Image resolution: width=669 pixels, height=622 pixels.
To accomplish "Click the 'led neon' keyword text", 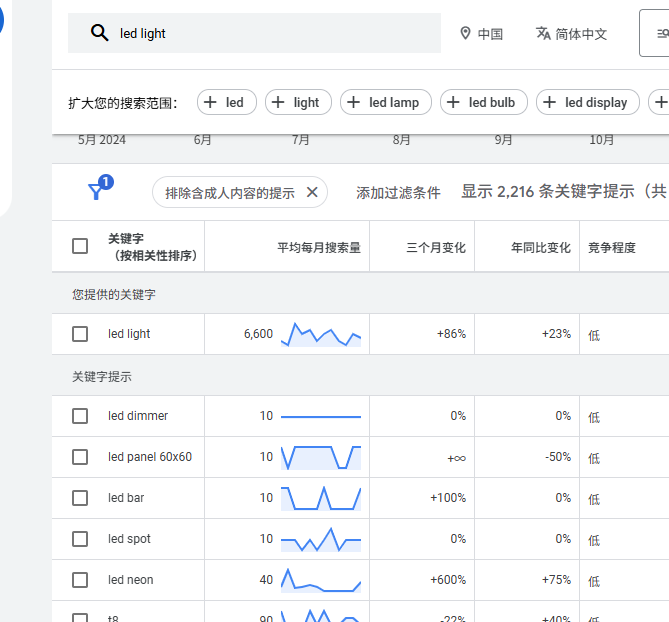I will point(131,579).
